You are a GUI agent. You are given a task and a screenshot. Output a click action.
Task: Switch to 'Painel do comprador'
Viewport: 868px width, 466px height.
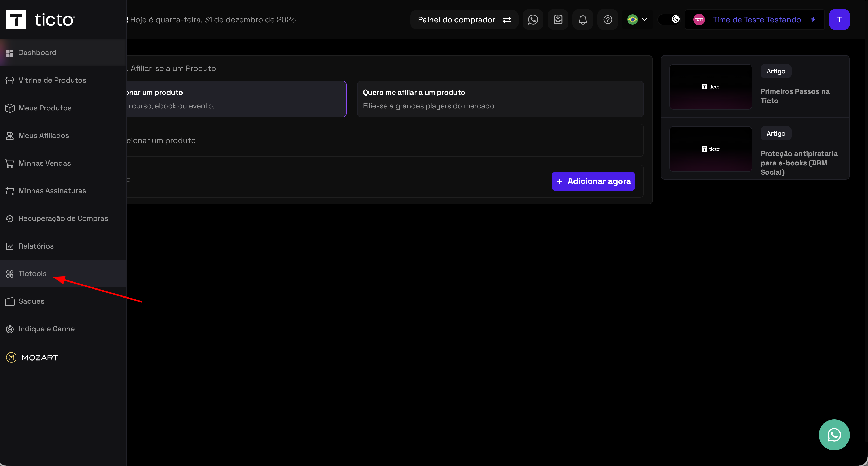click(464, 19)
